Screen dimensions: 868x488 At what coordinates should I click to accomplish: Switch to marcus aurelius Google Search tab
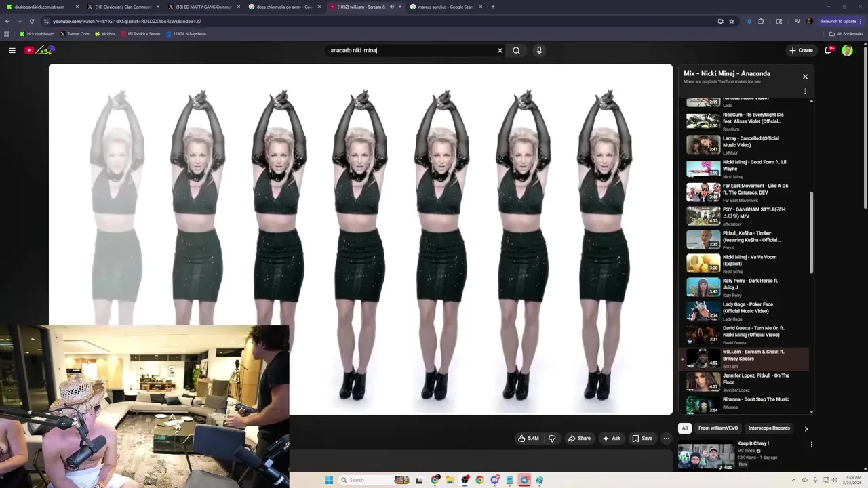[x=445, y=7]
